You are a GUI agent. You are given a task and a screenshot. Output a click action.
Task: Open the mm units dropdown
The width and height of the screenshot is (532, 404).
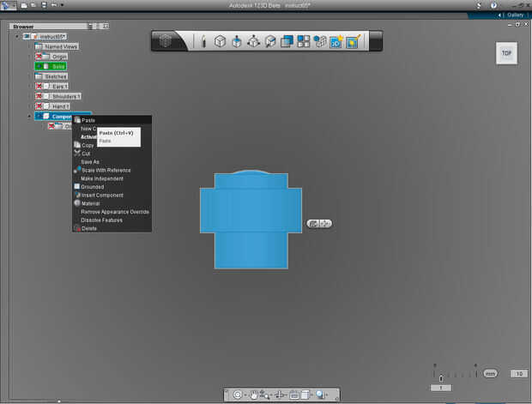click(490, 373)
